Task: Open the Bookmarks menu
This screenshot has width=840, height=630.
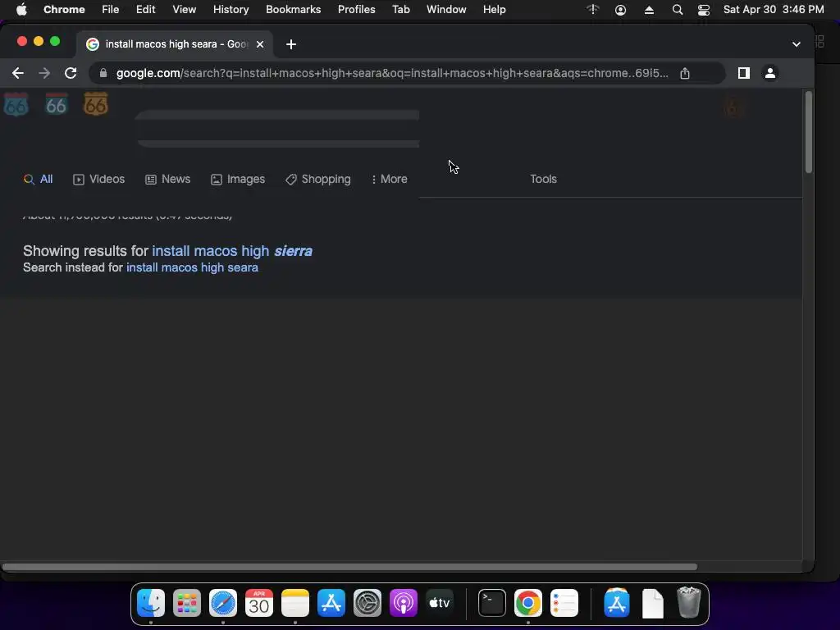Action: pyautogui.click(x=293, y=10)
